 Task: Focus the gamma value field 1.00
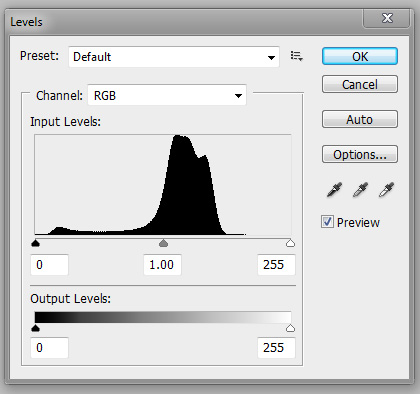pyautogui.click(x=163, y=265)
